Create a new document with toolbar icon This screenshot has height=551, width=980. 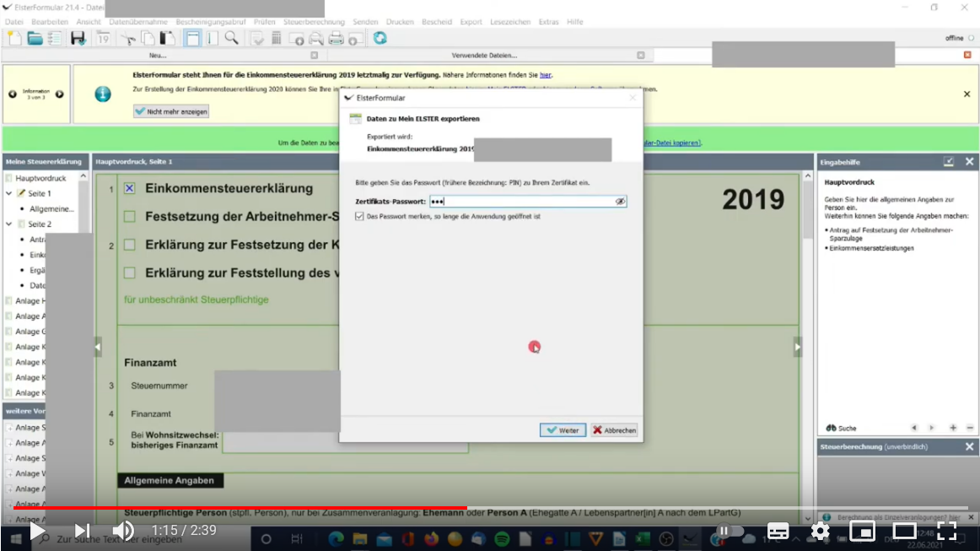click(x=15, y=38)
